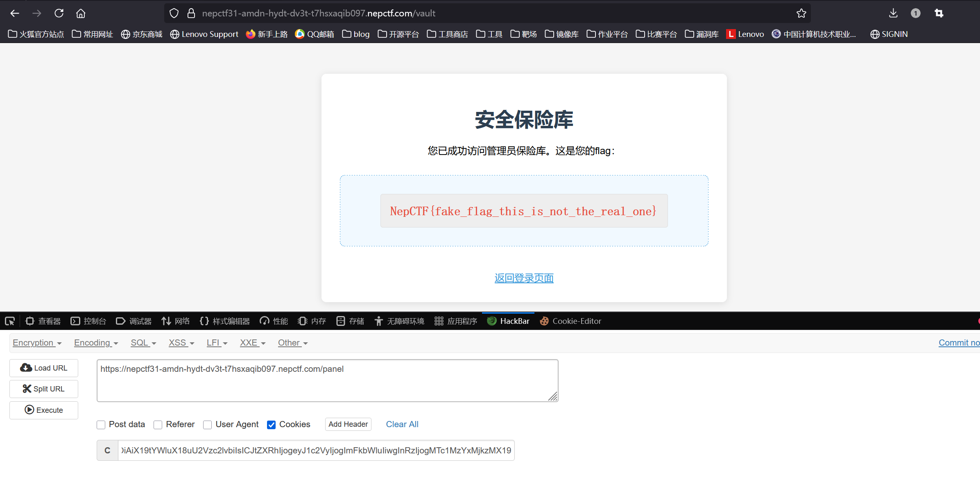Follow the 返回登录页面 link

pyautogui.click(x=524, y=278)
